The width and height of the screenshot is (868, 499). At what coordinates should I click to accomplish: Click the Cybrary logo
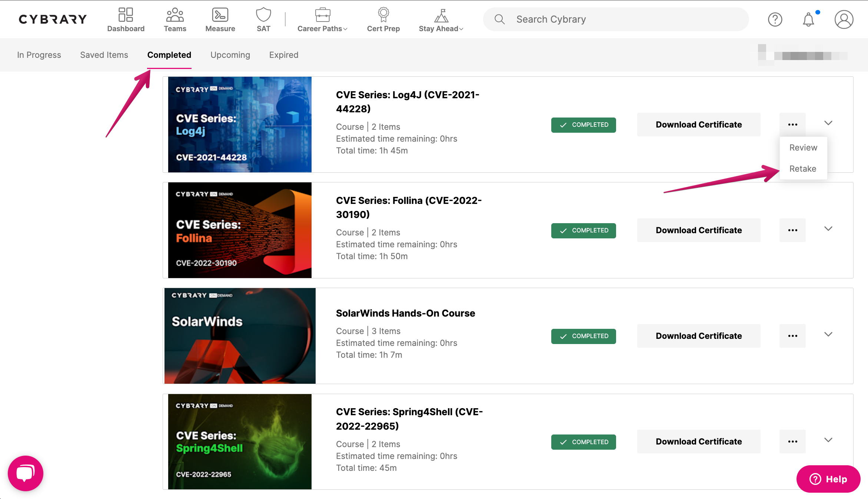tap(53, 19)
